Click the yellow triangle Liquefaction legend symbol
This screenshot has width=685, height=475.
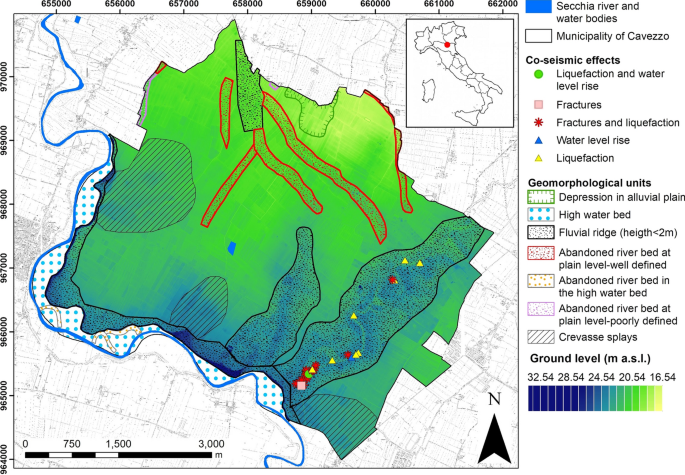pos(539,158)
